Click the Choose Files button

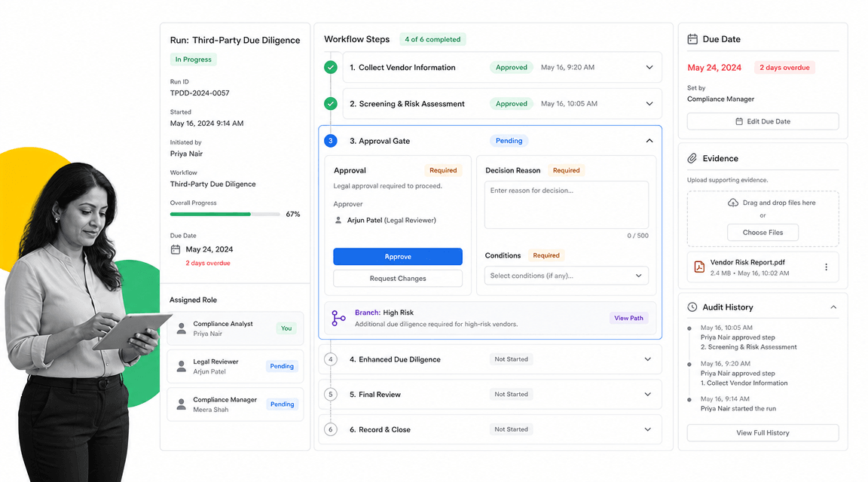point(763,233)
